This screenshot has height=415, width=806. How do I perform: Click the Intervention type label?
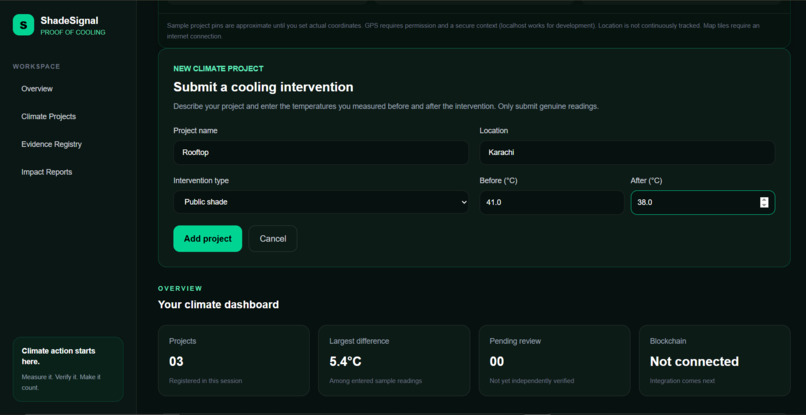coord(201,181)
